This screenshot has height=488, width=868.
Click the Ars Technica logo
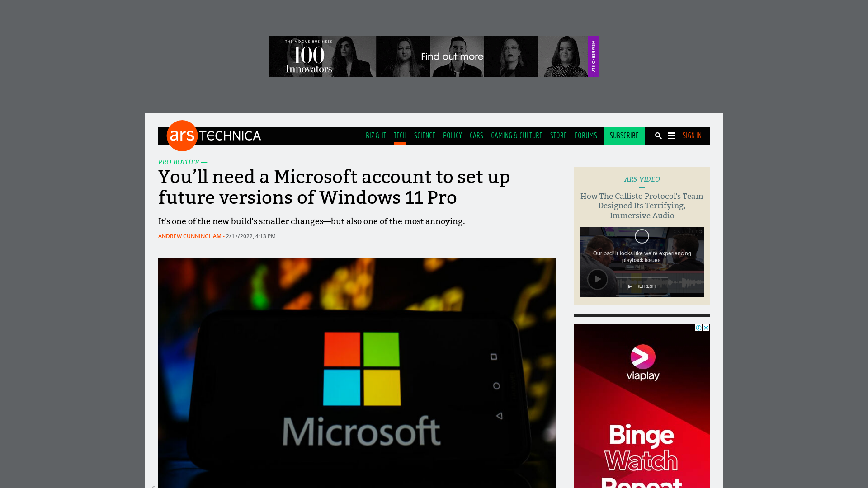(214, 136)
